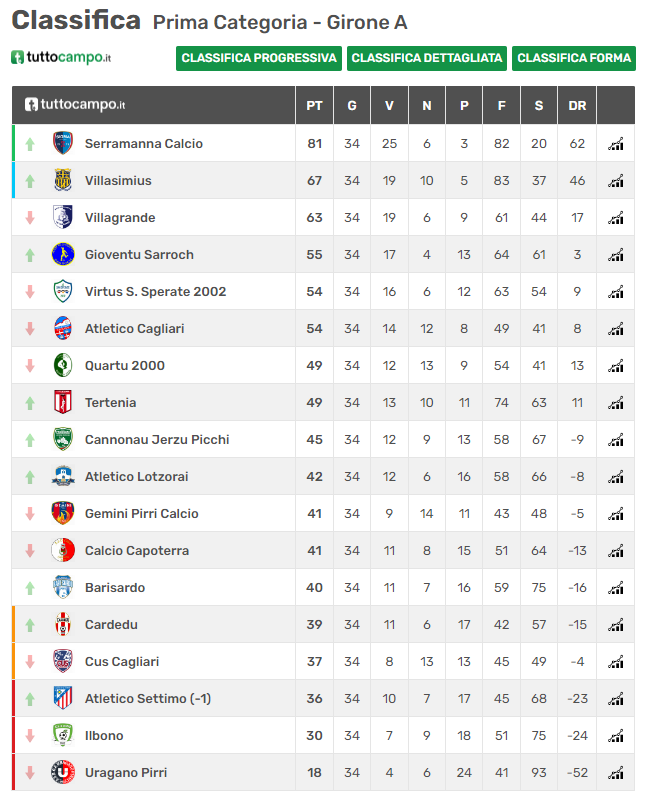This screenshot has height=801, width=647.
Task: Click the Quartu 2000 team crest
Action: click(x=63, y=365)
